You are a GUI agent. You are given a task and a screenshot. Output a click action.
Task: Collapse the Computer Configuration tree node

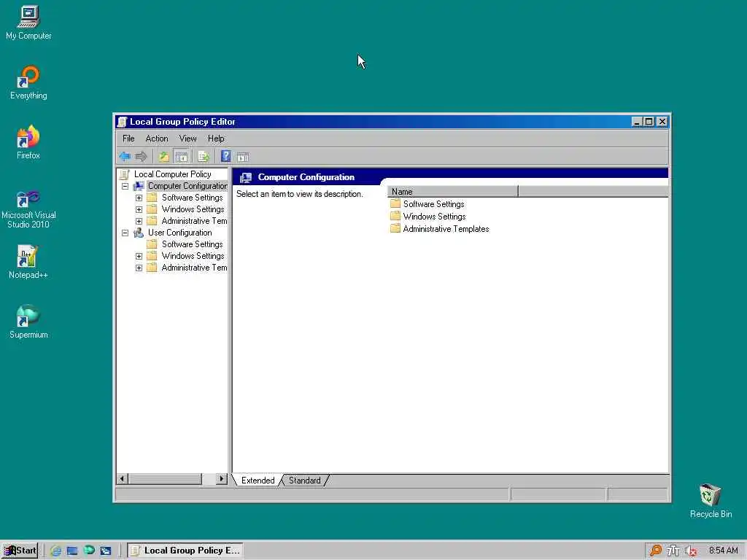click(x=125, y=186)
